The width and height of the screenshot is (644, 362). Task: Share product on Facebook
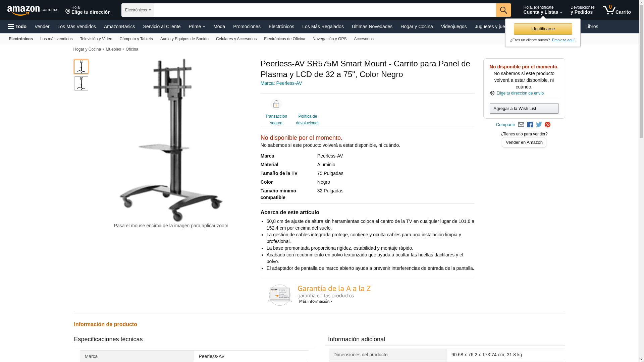(530, 125)
